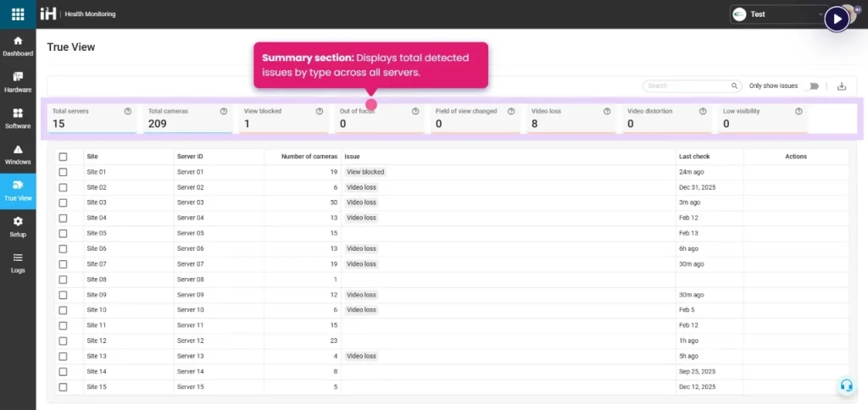
Task: Click help icon on Video loss card
Action: point(607,111)
